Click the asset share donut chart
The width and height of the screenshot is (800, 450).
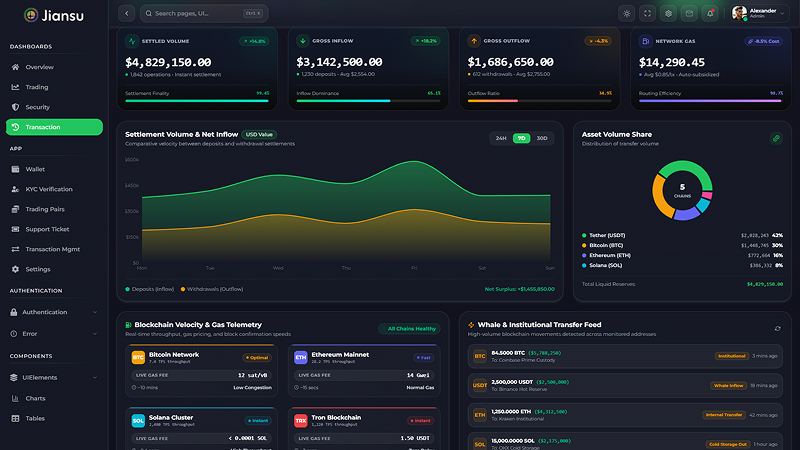[683, 190]
